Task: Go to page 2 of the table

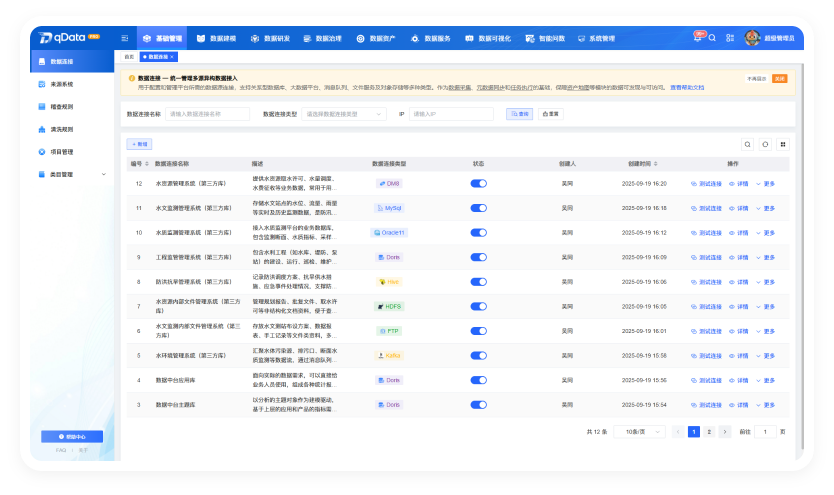Action: 709,432
